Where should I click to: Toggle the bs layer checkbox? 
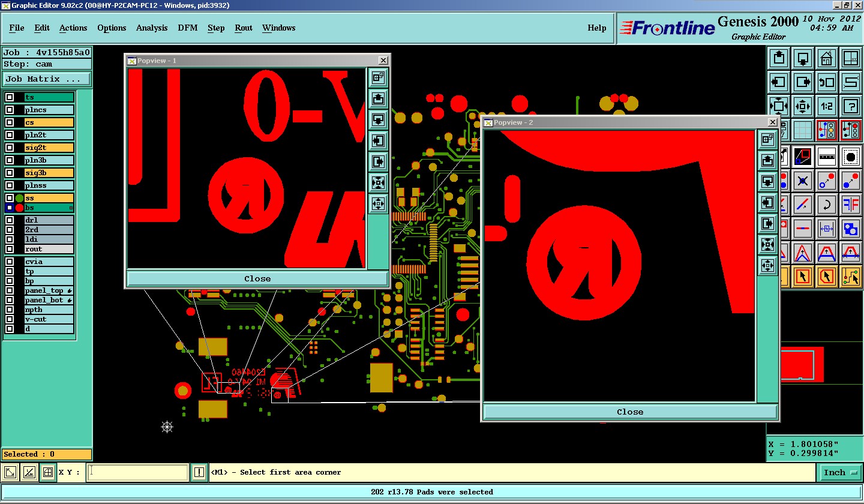10,208
